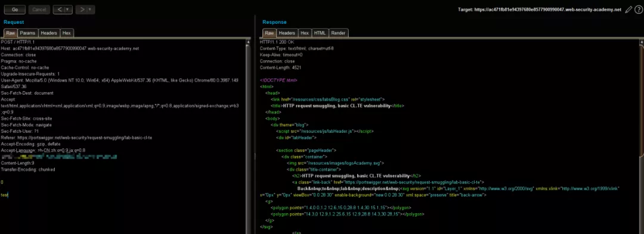The height and width of the screenshot is (234, 644).
Task: Click the div theme="blog" line
Action: pos(290,125)
